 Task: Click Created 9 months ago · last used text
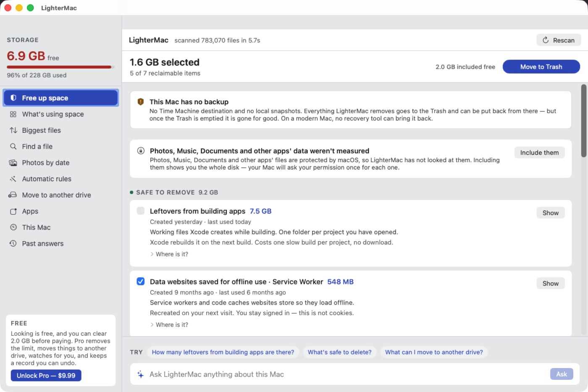point(218,292)
